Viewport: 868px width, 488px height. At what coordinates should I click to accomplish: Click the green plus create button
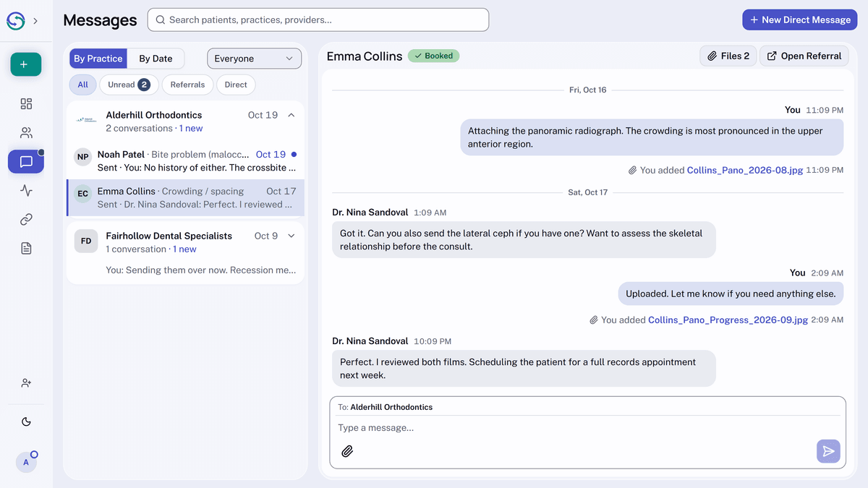pos(26,64)
